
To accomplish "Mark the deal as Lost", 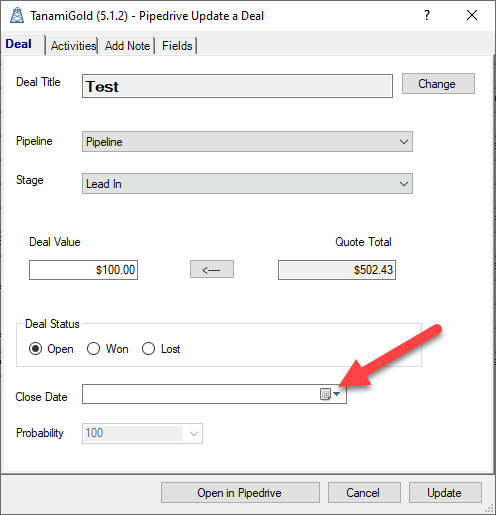I will [161, 349].
